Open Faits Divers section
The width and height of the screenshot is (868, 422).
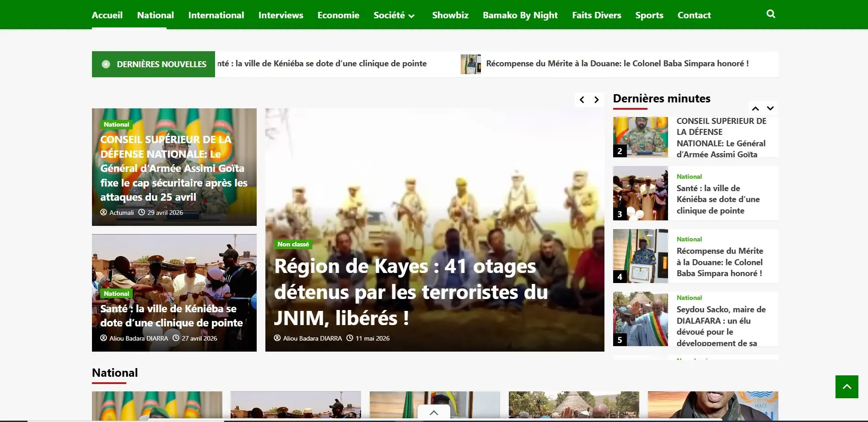point(597,15)
